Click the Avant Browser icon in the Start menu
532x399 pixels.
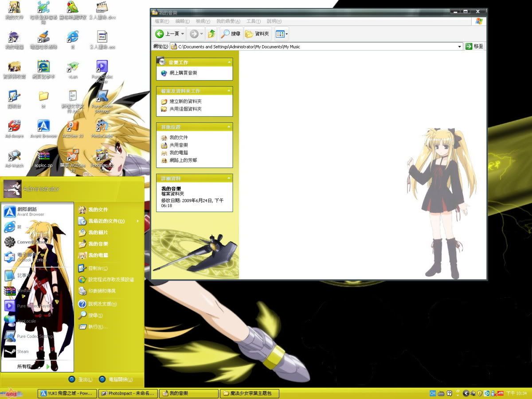(10, 211)
